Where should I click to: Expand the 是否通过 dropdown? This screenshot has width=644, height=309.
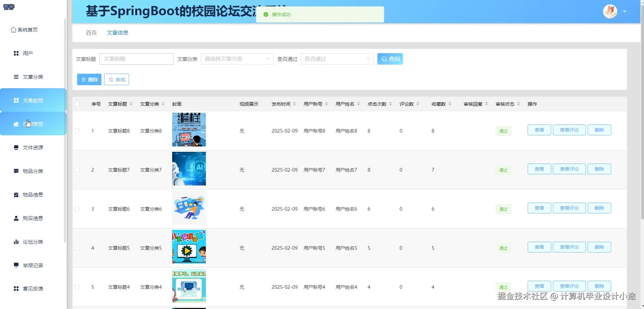coord(337,59)
